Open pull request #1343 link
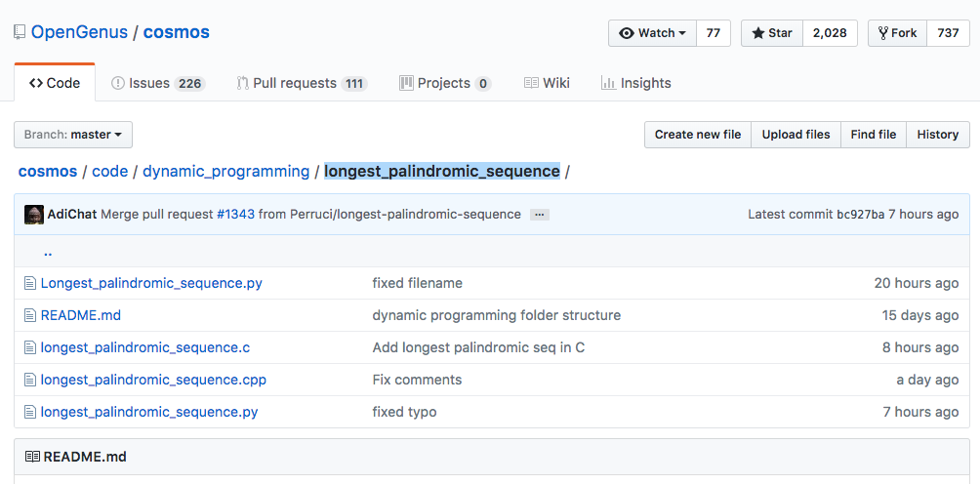This screenshot has width=980, height=484. (x=235, y=215)
